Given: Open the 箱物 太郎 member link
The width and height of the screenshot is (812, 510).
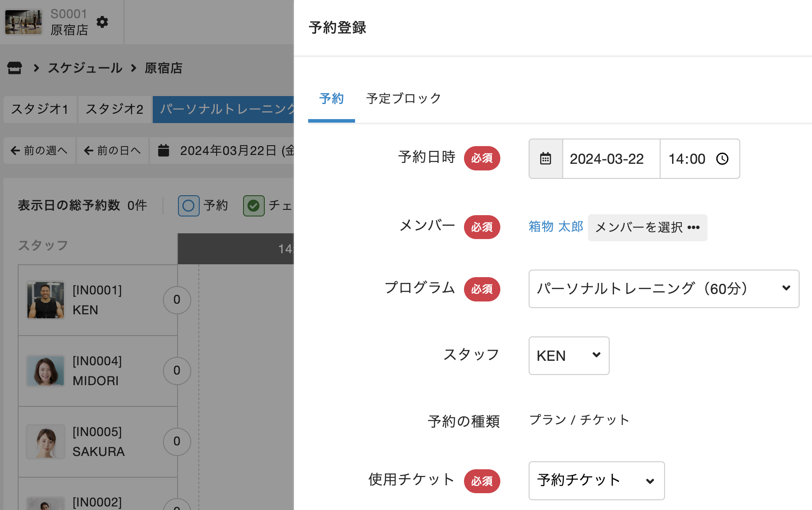Looking at the screenshot, I should click(556, 227).
